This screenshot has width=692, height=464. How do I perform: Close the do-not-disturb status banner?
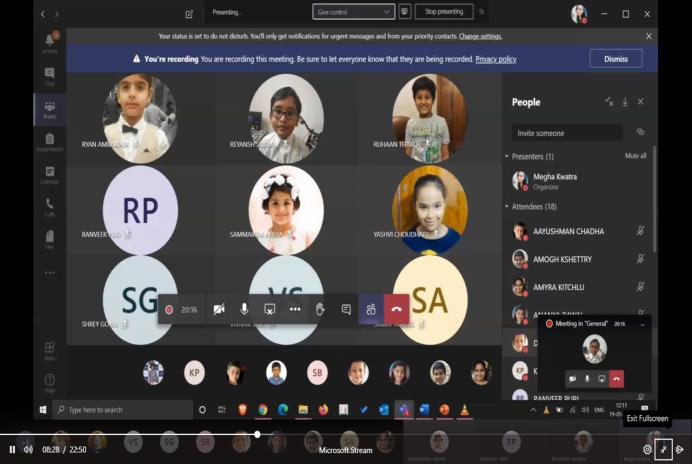[648, 36]
